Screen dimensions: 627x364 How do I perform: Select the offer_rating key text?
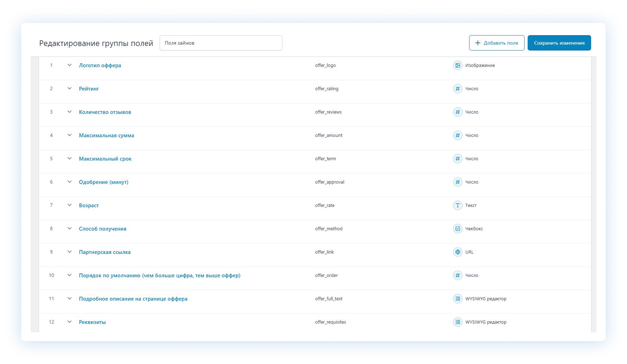point(327,89)
